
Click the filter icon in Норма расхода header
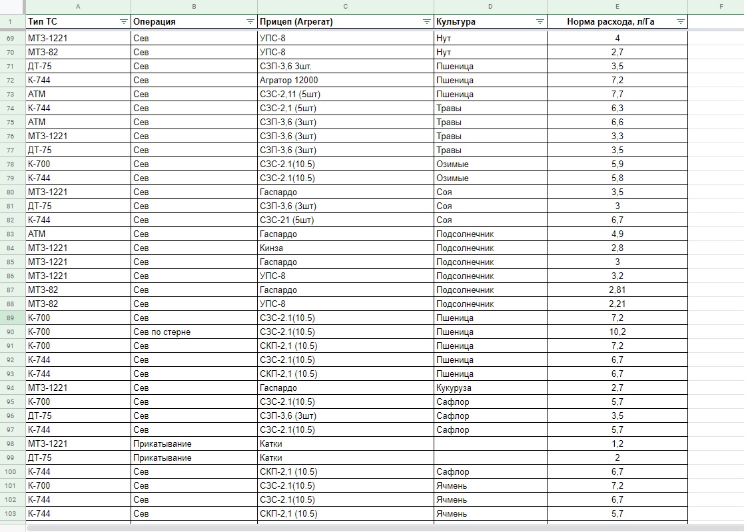tap(680, 22)
